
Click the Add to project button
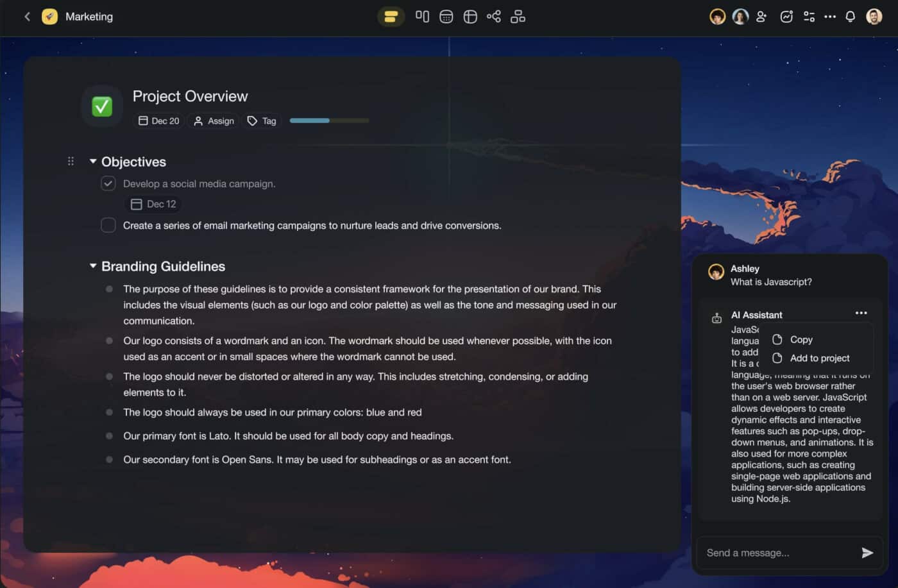coord(819,358)
